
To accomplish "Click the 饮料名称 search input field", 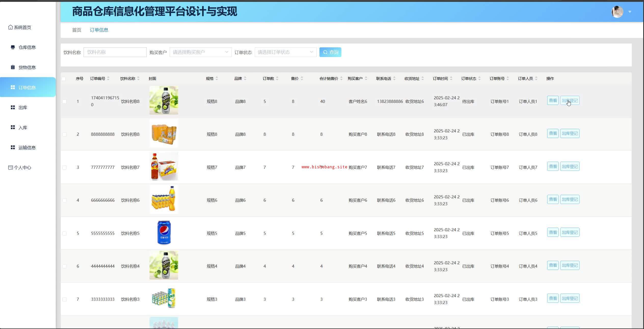I will pos(115,52).
